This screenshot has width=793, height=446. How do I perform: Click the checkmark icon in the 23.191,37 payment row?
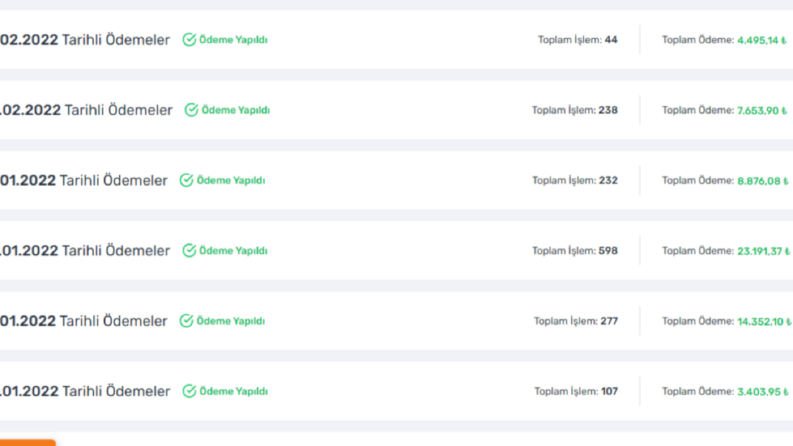[x=189, y=250]
